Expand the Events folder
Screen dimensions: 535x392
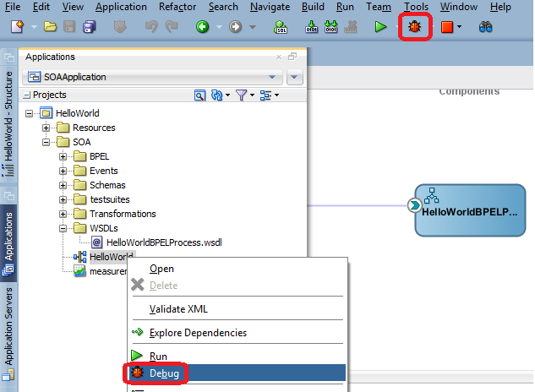click(63, 171)
